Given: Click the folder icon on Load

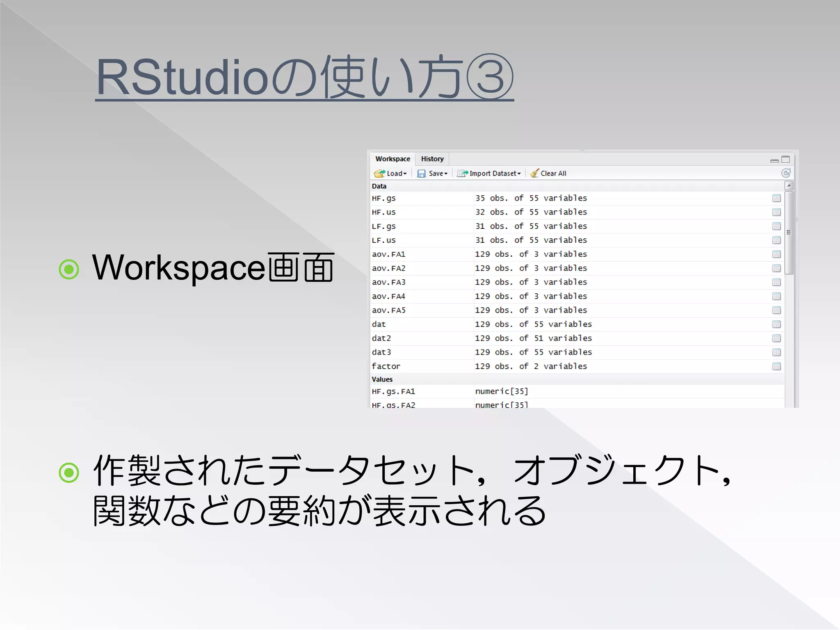Looking at the screenshot, I should click(x=379, y=173).
